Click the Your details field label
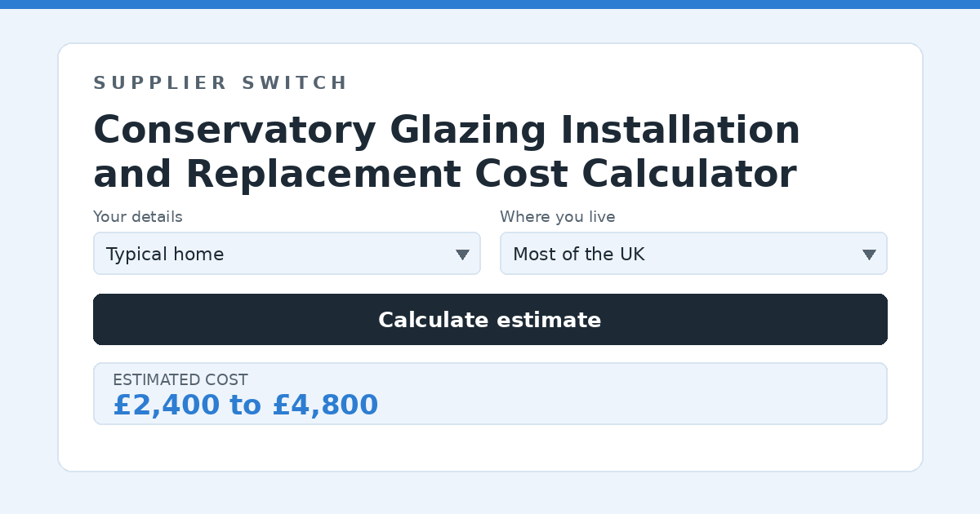Screen dimensions: 980x514 (138, 217)
